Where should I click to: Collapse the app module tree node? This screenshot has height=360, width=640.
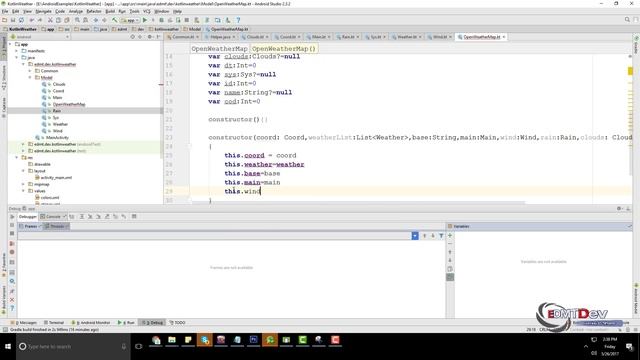pos(10,44)
